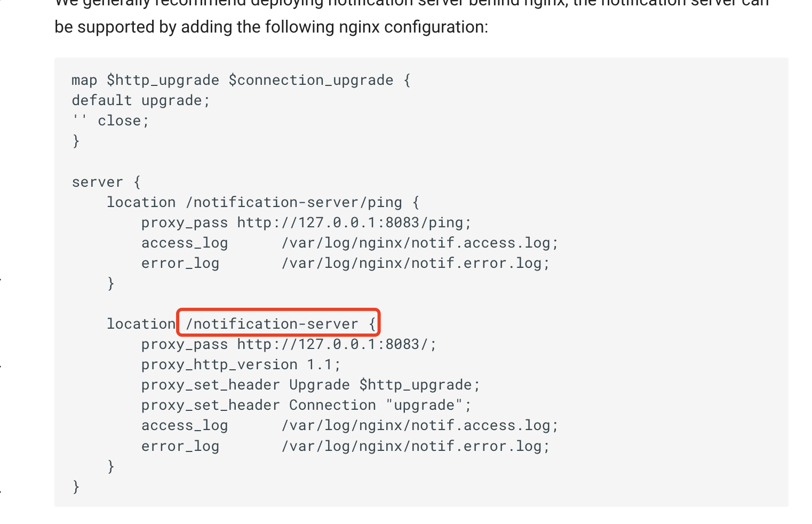Click the word "location" beside the red-highlighted box
The height and width of the screenshot is (524, 812).
[x=141, y=323]
